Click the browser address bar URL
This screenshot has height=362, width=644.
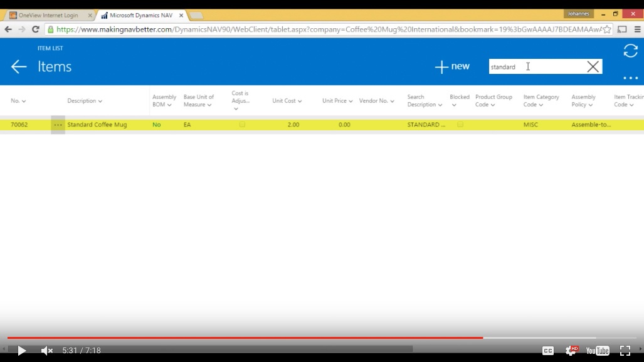pos(329,29)
